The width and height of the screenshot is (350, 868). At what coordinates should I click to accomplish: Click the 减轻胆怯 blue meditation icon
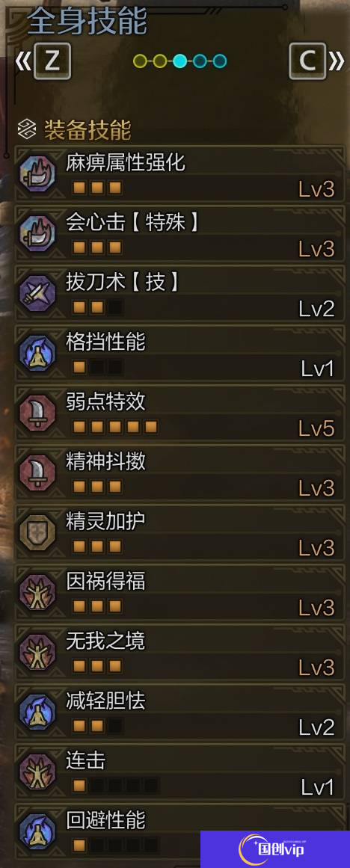pyautogui.click(x=37, y=712)
